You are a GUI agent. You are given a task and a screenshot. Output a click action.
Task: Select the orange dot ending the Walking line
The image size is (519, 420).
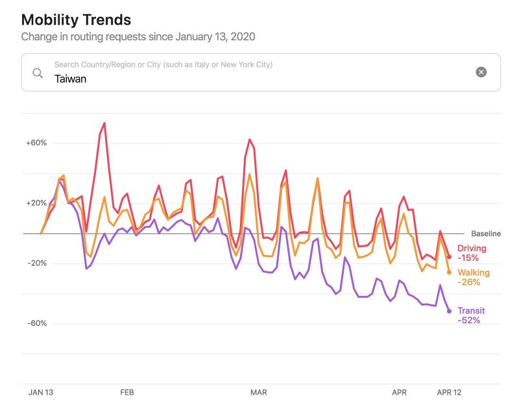[448, 273]
